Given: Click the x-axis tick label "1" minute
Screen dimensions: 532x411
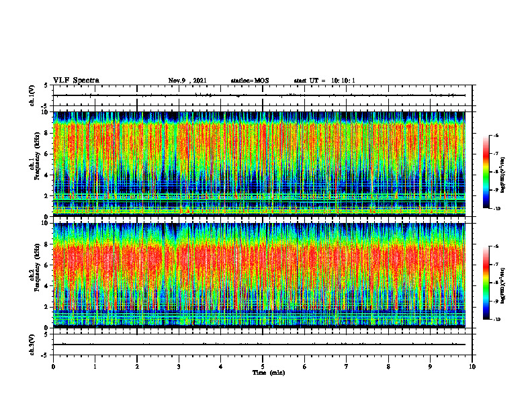Looking at the screenshot, I should tap(95, 367).
